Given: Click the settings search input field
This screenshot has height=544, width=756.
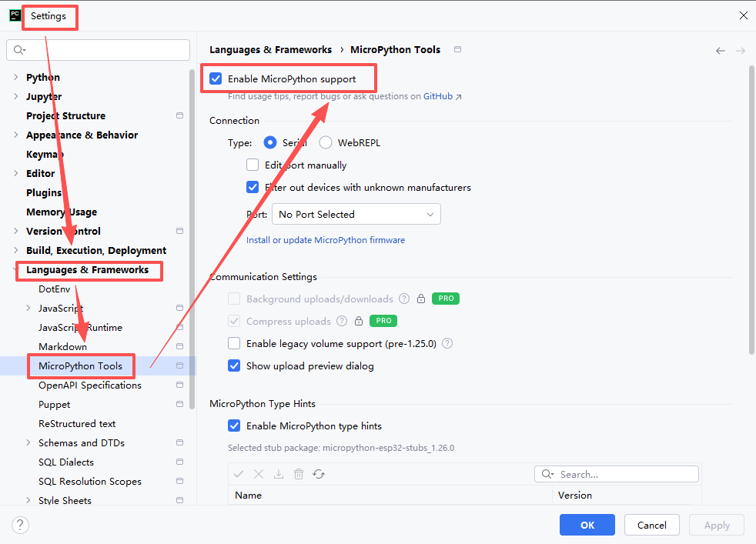Looking at the screenshot, I should 98,50.
